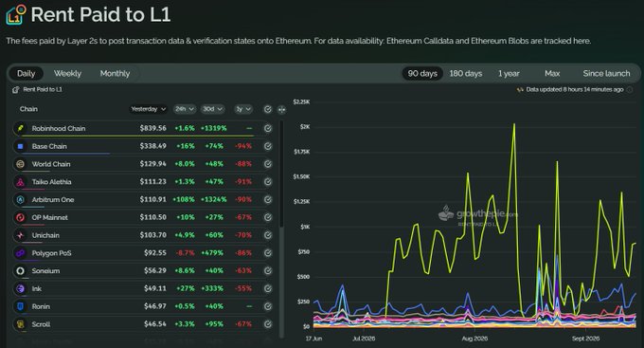Toggle Soneium chart visibility checkmark
The image size is (644, 348).
pos(268,270)
